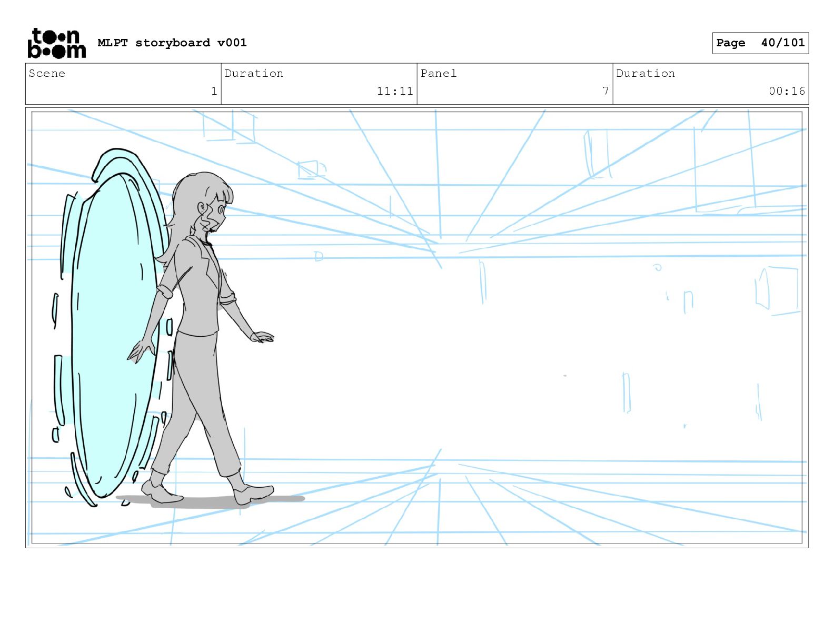Viewport: 834px width, 644px height.
Task: Click the storyboard panel drawing thumbnail
Action: [x=417, y=328]
